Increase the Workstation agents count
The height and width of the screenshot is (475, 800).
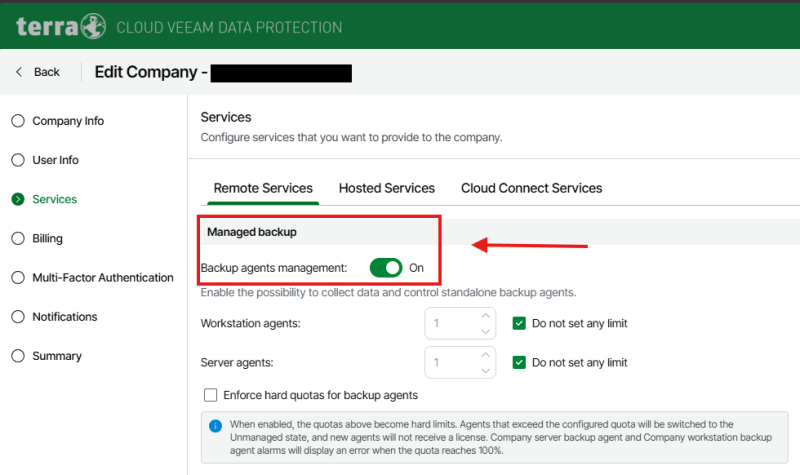[485, 316]
